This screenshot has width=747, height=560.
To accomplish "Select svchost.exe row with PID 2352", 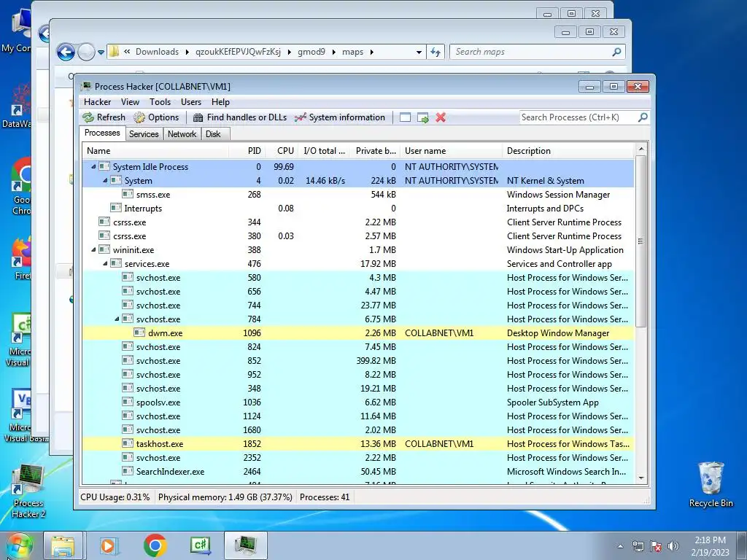I will (357, 458).
